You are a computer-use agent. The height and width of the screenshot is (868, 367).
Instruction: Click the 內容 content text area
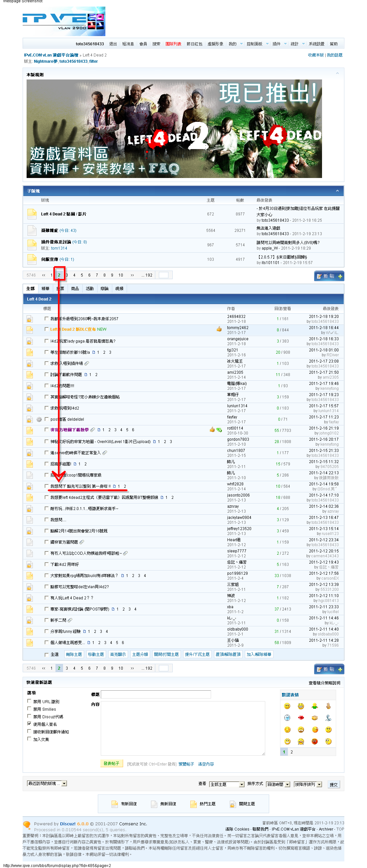coord(183,728)
